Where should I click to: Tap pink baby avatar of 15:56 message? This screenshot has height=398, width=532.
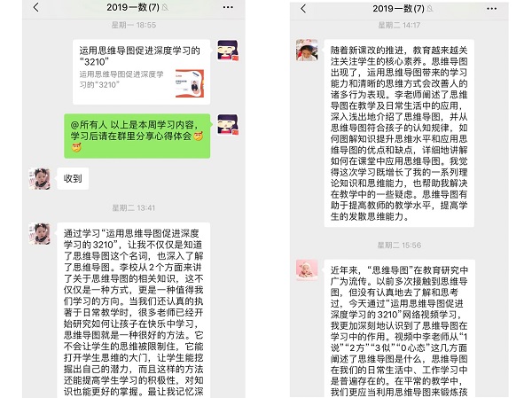pyautogui.click(x=307, y=270)
